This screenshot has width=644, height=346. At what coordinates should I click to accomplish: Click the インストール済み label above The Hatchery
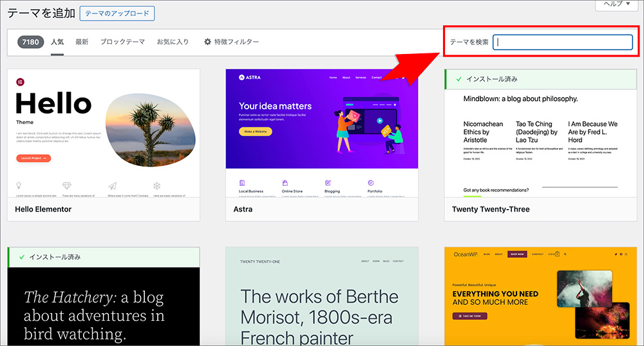point(55,257)
